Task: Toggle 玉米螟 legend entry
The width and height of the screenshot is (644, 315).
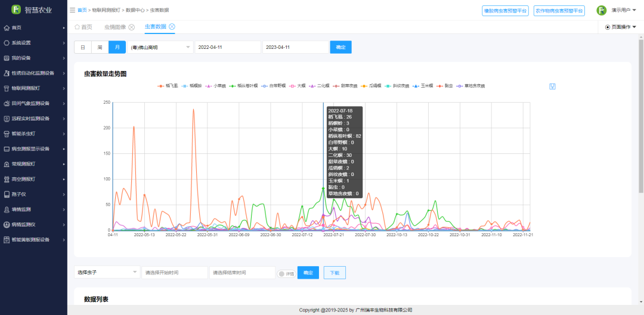Action: (x=424, y=86)
